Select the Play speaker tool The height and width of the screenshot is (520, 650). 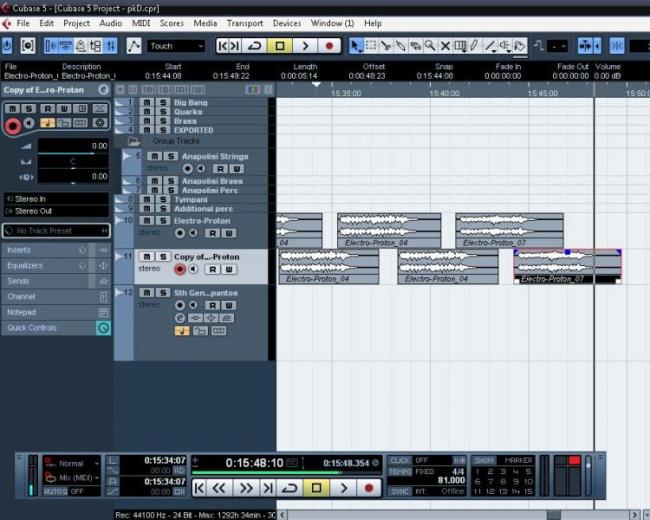505,46
